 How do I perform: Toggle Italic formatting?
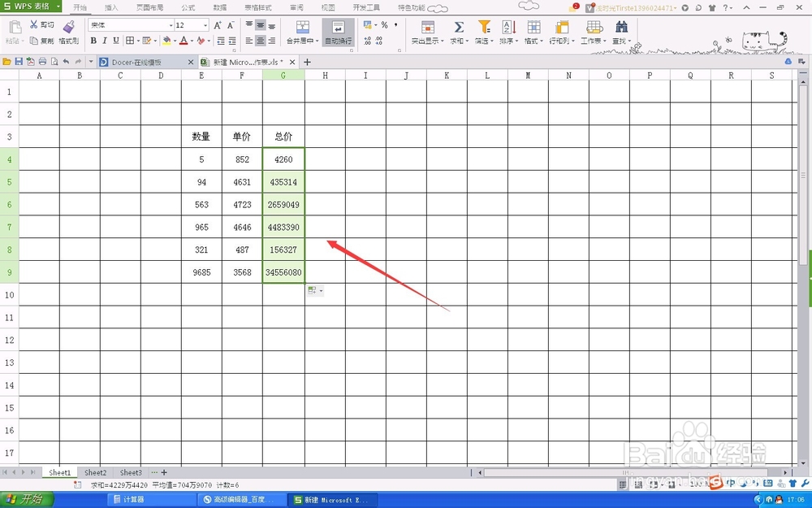coord(105,41)
